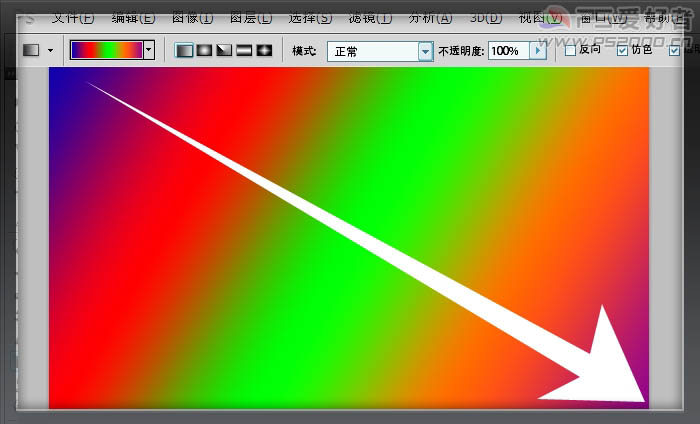Viewport: 700px width, 424px height.
Task: Open the 图像(I) menu
Action: coord(192,18)
